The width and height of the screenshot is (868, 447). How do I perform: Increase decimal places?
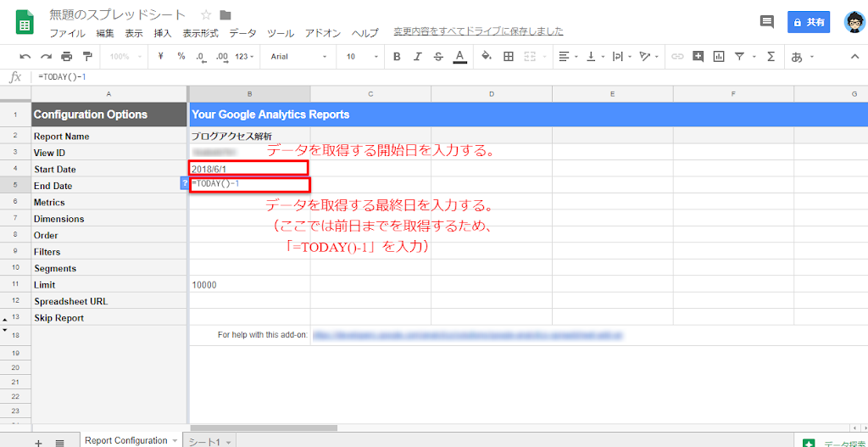221,57
